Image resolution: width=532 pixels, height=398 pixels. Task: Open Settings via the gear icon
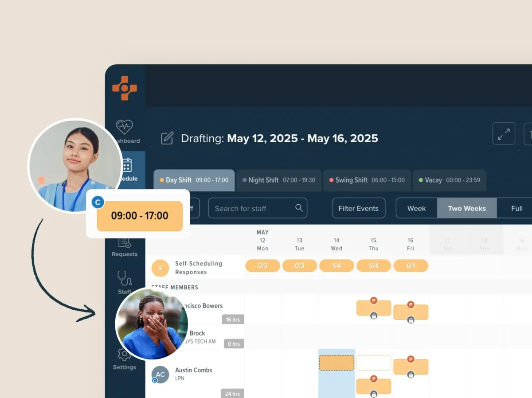tap(124, 355)
